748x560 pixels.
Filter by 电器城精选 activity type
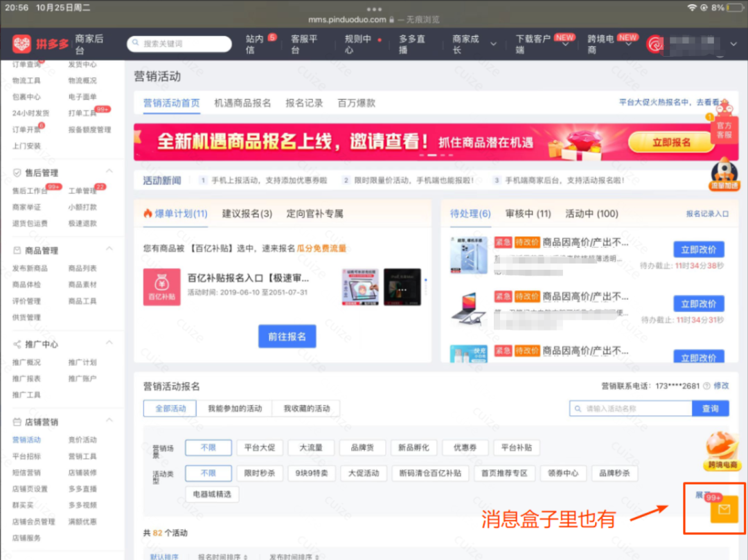tap(212, 494)
